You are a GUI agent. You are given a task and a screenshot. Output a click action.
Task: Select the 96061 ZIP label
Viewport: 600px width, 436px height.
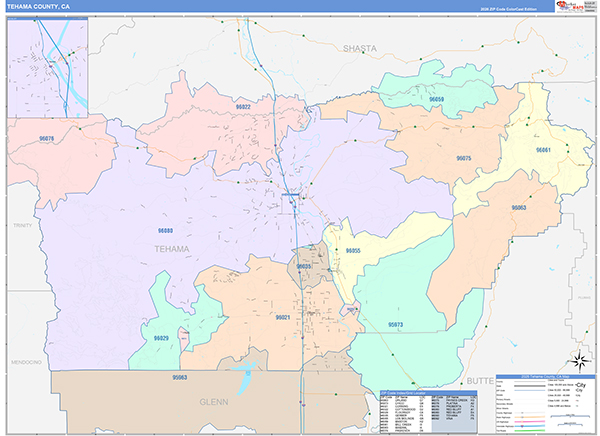[544, 149]
